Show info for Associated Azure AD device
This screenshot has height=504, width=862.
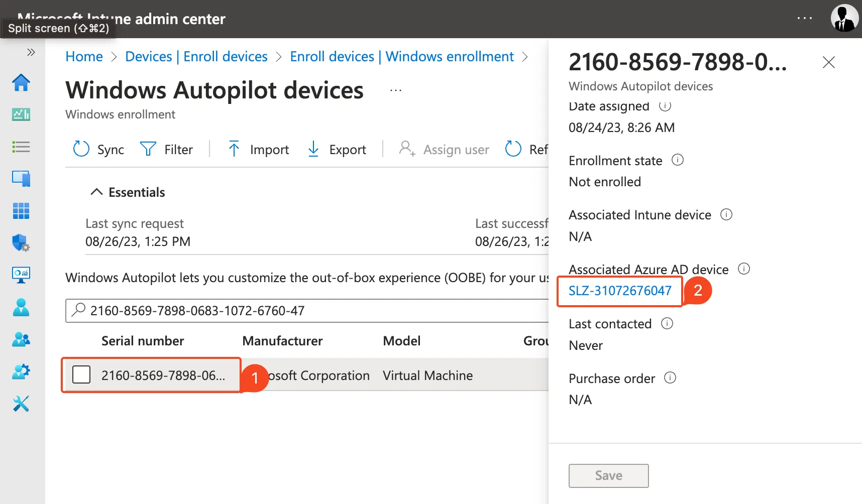tap(744, 269)
